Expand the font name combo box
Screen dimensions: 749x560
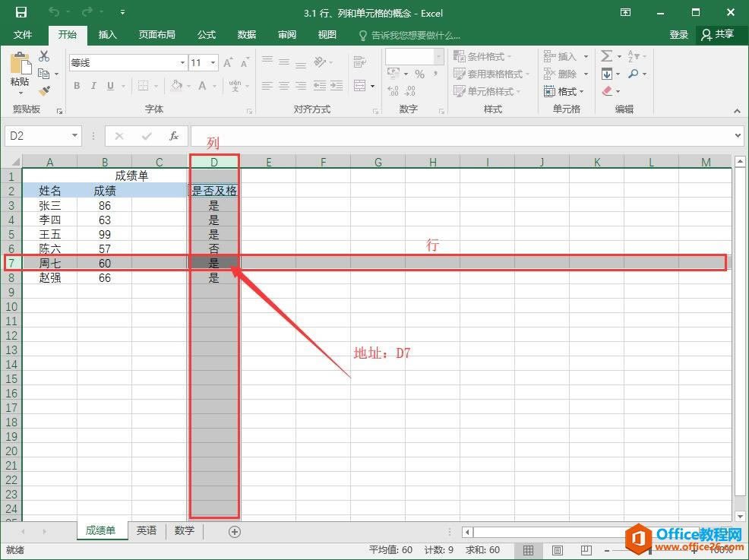(182, 62)
